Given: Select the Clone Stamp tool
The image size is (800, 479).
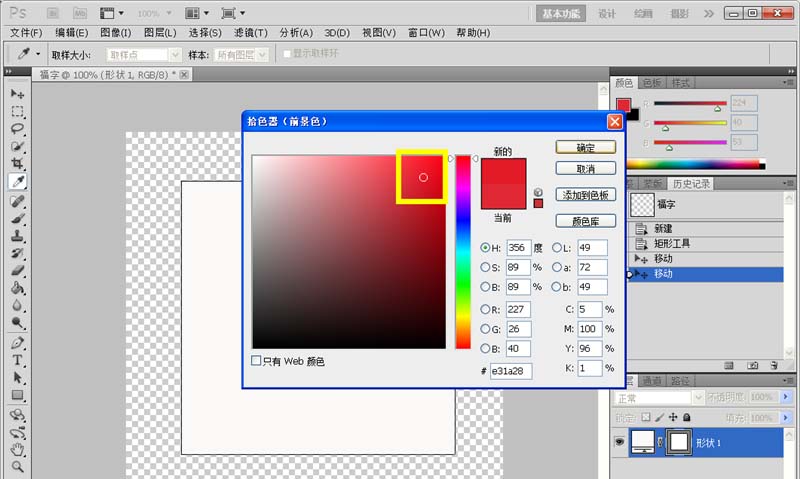Looking at the screenshot, I should click(17, 236).
